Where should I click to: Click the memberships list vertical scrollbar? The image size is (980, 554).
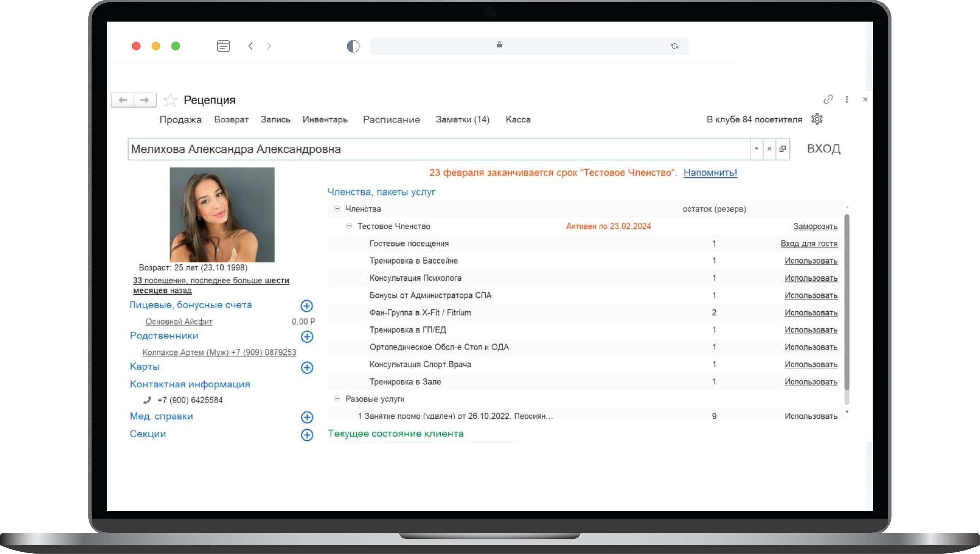coord(847,302)
